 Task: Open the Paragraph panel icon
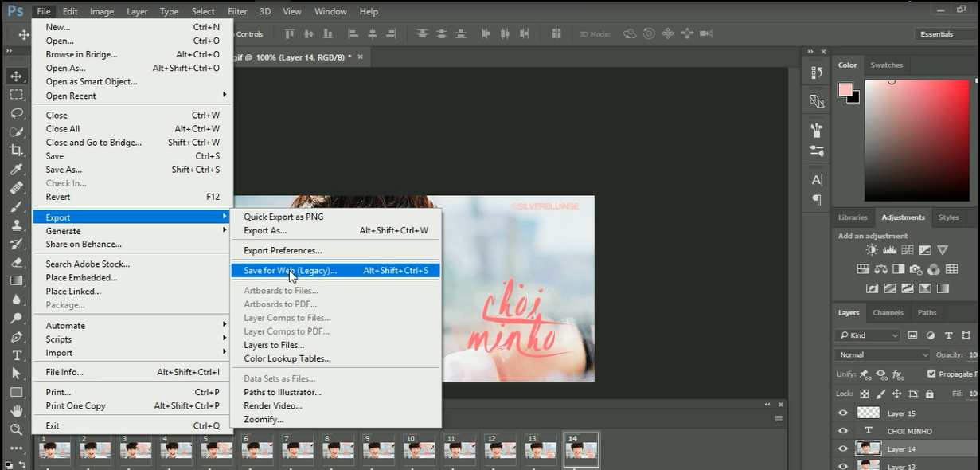[816, 200]
